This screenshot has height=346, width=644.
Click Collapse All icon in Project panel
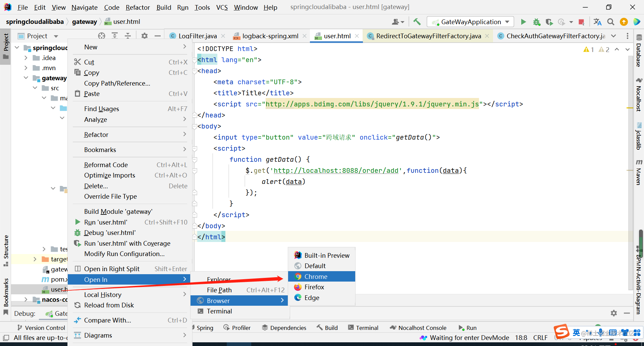128,36
